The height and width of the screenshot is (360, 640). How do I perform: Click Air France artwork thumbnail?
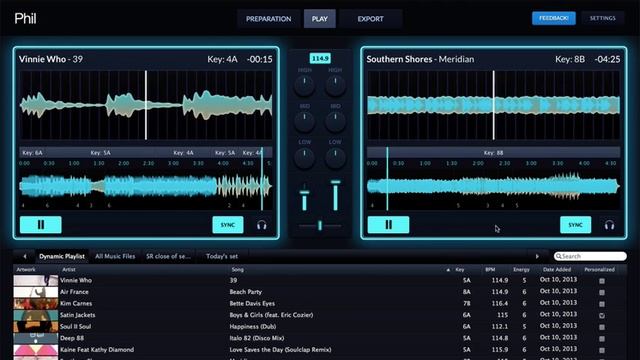[x=36, y=292]
